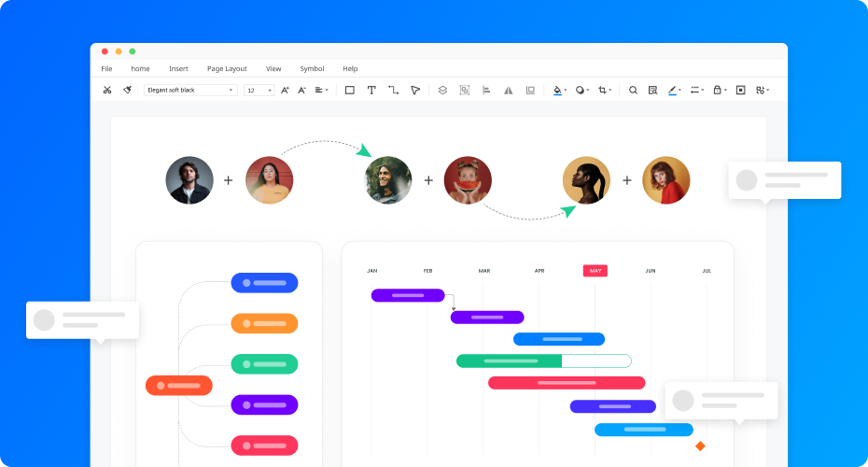Click the magnifier search icon
The height and width of the screenshot is (467, 868).
click(633, 90)
